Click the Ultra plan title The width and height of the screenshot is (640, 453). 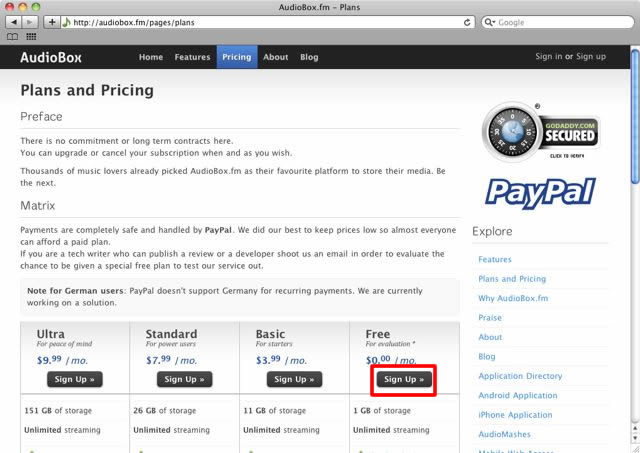click(51, 334)
